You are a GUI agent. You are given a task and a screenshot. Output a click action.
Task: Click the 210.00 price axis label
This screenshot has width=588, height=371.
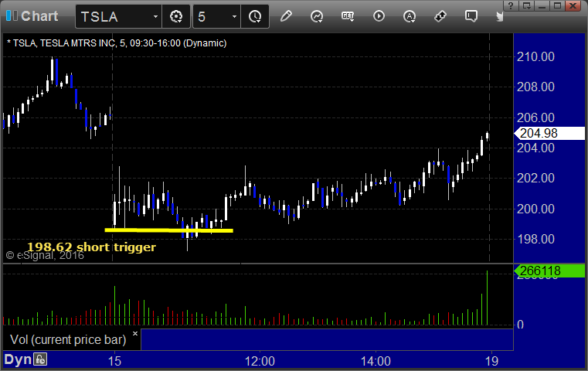[535, 57]
